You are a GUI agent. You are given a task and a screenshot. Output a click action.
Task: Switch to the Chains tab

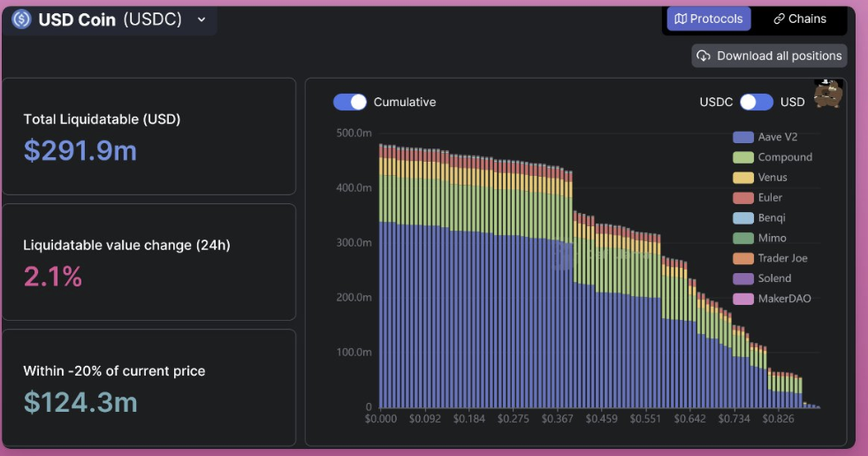[x=799, y=19]
